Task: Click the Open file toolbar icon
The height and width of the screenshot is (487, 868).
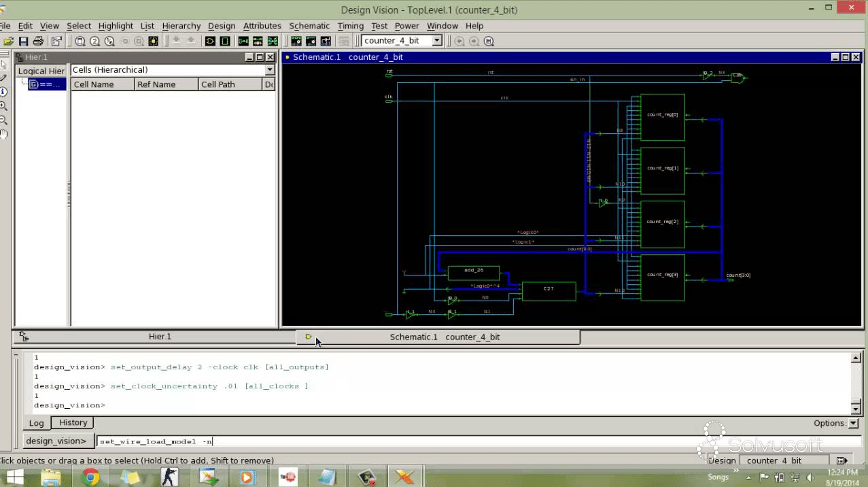Action: coord(9,41)
